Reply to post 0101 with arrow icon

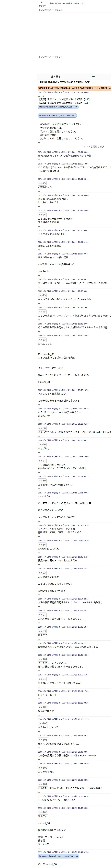(x=39, y=651)
